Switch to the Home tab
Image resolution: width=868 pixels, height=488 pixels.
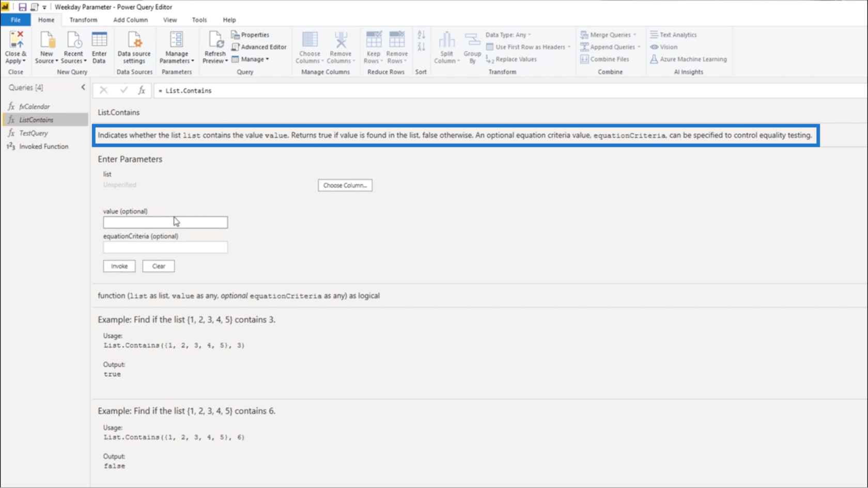point(46,20)
